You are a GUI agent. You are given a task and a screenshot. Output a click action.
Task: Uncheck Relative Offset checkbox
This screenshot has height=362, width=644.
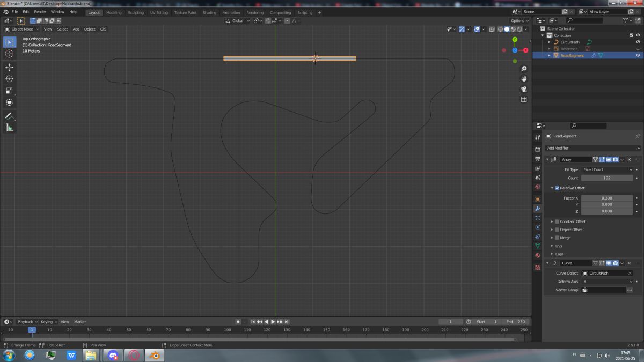click(557, 188)
